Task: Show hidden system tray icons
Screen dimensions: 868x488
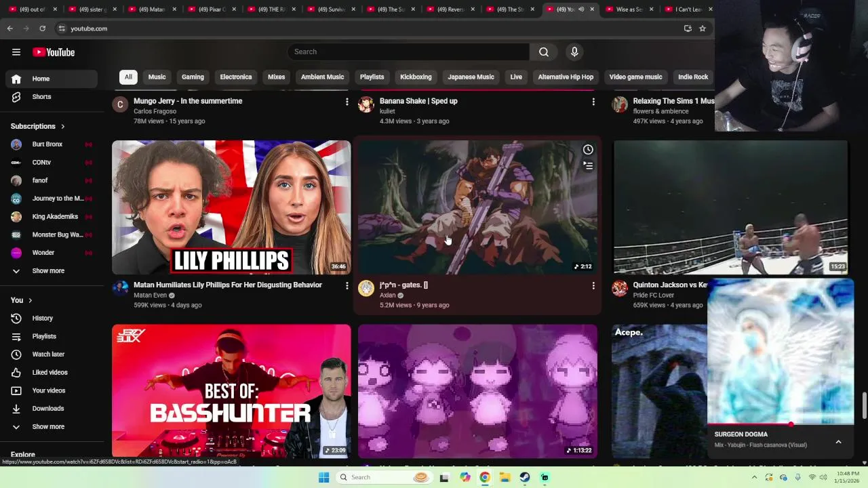Action: point(753,477)
